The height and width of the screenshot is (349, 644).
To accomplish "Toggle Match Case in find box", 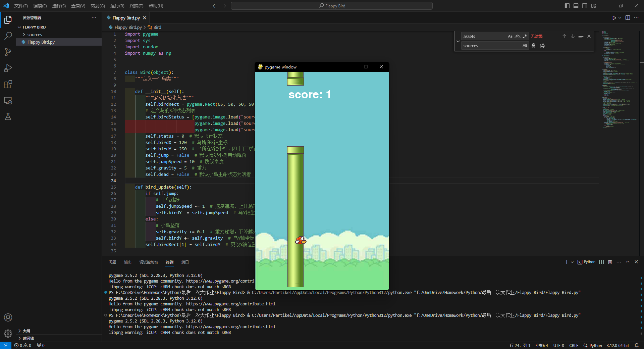I will click(x=510, y=36).
